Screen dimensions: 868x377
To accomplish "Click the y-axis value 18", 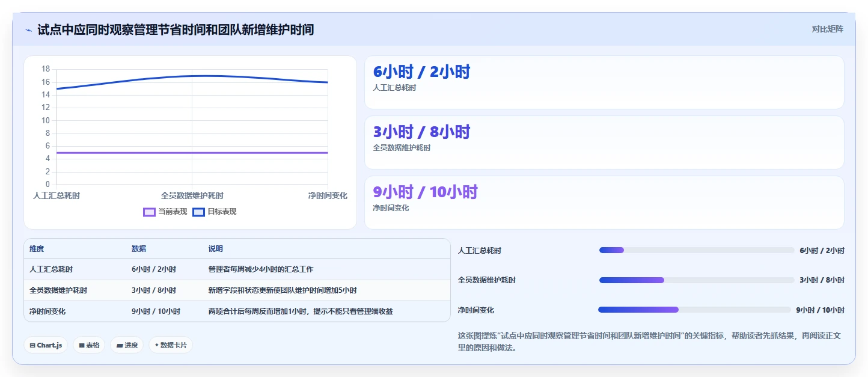I will pyautogui.click(x=46, y=69).
